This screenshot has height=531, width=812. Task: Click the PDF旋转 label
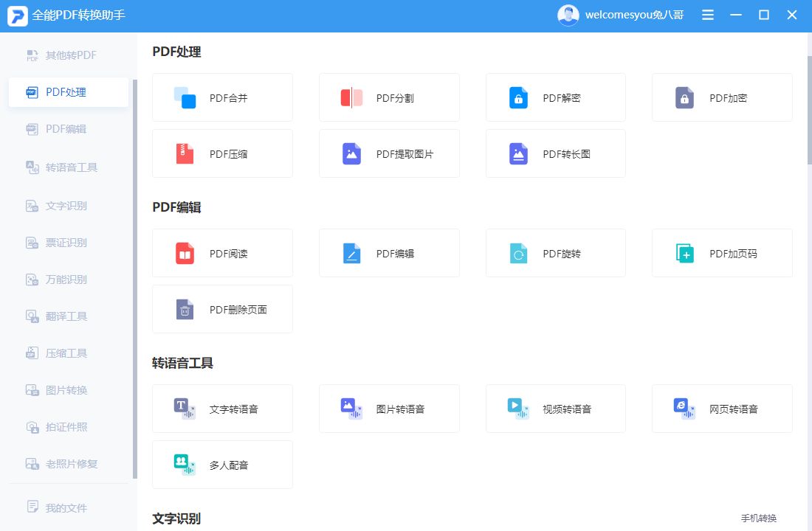(562, 254)
